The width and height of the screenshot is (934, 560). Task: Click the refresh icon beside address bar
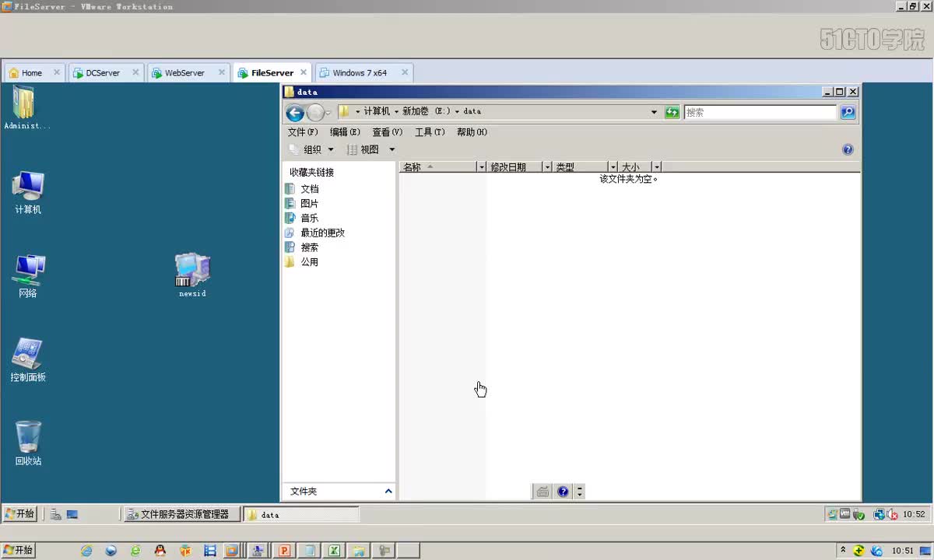tap(672, 112)
